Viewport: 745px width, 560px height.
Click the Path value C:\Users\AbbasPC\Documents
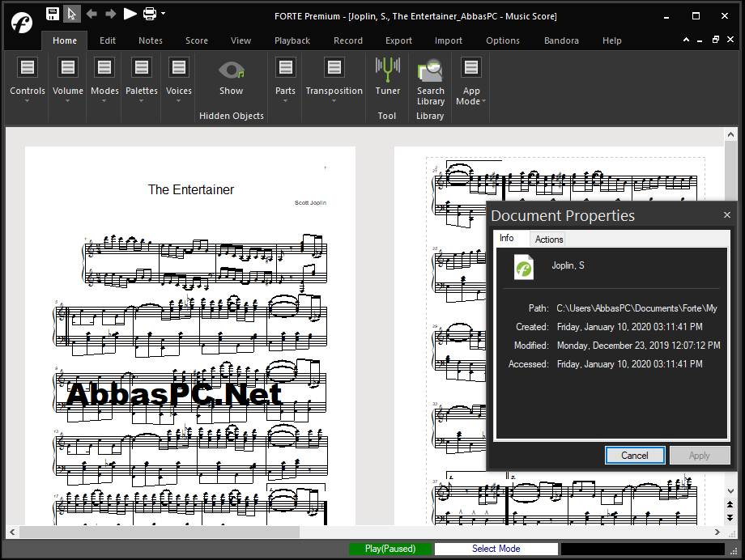coord(636,308)
